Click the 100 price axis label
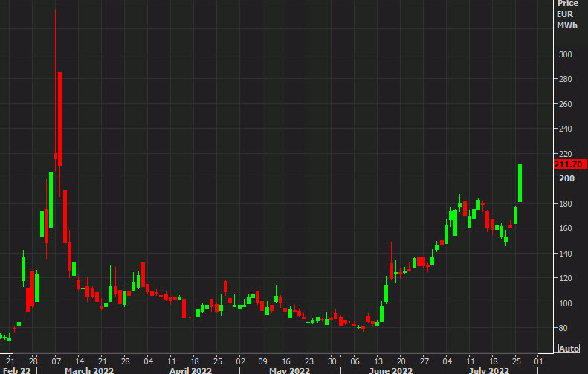The image size is (588, 374). tap(565, 303)
